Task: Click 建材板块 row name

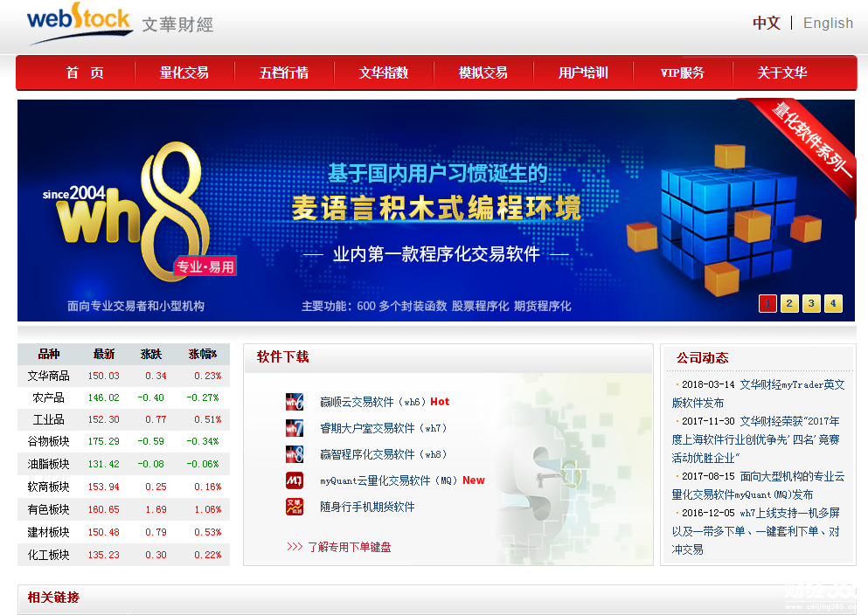Action: (x=49, y=532)
